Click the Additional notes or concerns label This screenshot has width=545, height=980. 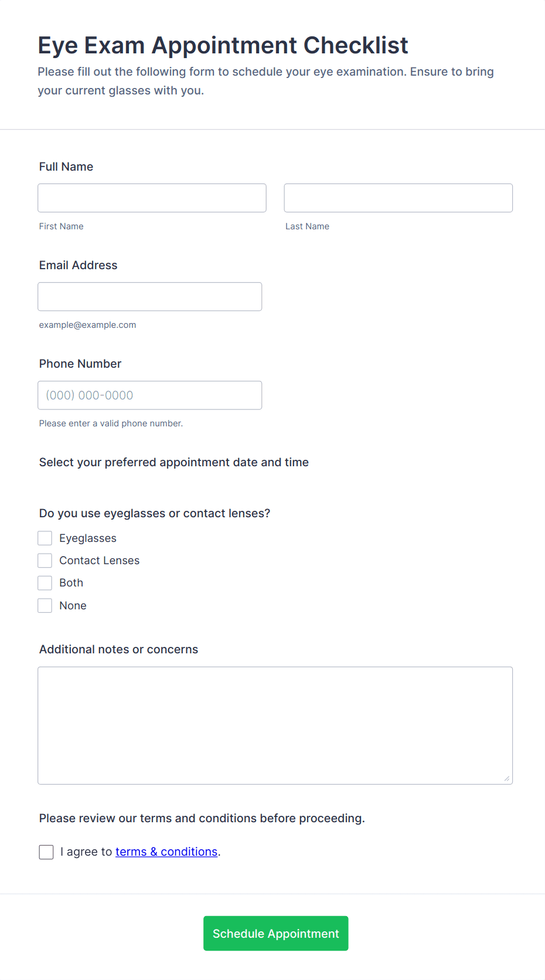(x=118, y=649)
